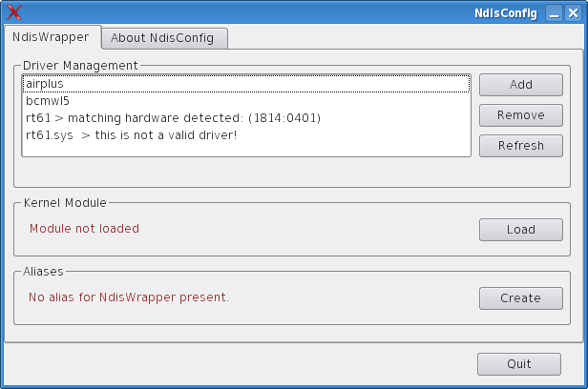This screenshot has height=389, width=588.
Task: Refresh the driver list
Action: (x=521, y=146)
